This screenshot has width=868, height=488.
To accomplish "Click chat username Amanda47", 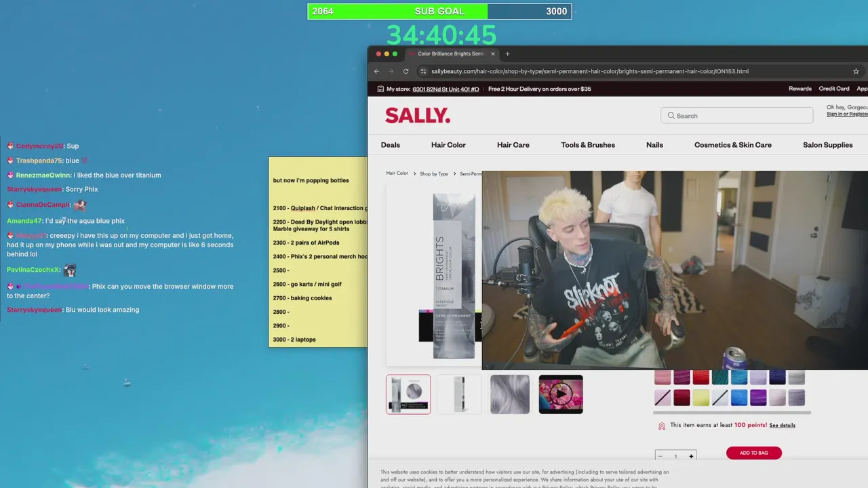I will coord(24,221).
